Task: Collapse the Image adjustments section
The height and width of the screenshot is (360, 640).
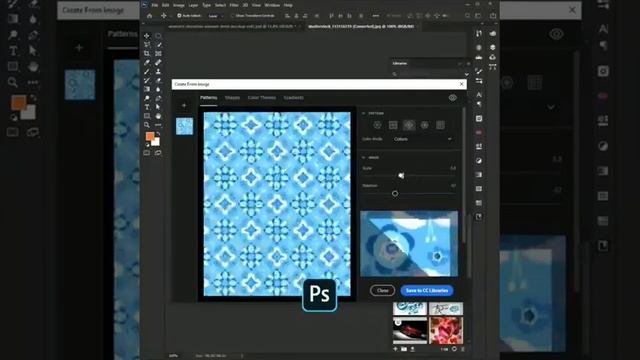Action: [363, 157]
